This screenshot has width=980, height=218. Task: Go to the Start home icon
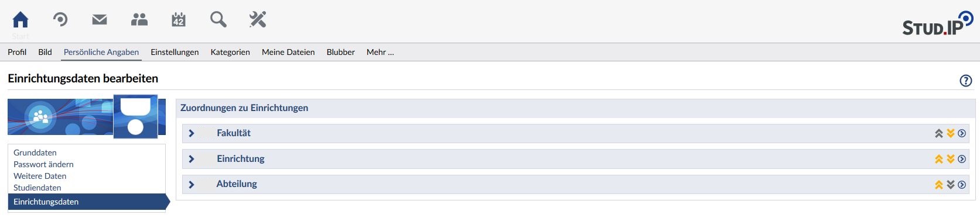click(x=21, y=20)
